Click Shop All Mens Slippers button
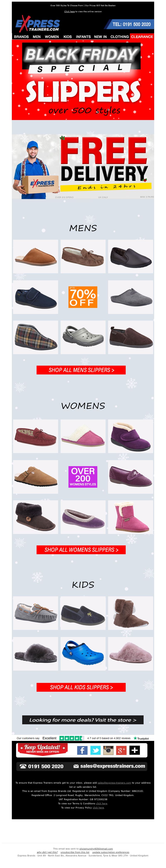 (81, 370)
